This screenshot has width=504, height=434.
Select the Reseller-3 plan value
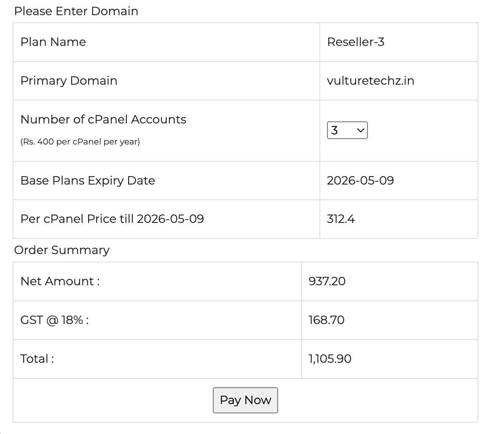click(x=356, y=42)
